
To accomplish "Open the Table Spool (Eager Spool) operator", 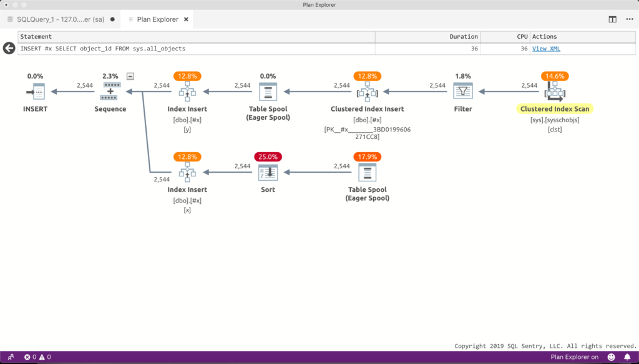I will (268, 91).
